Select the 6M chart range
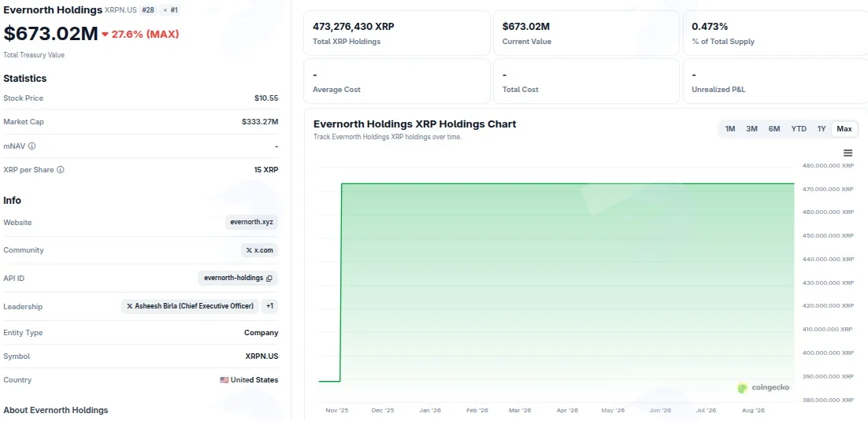This screenshot has width=868, height=421. 774,129
